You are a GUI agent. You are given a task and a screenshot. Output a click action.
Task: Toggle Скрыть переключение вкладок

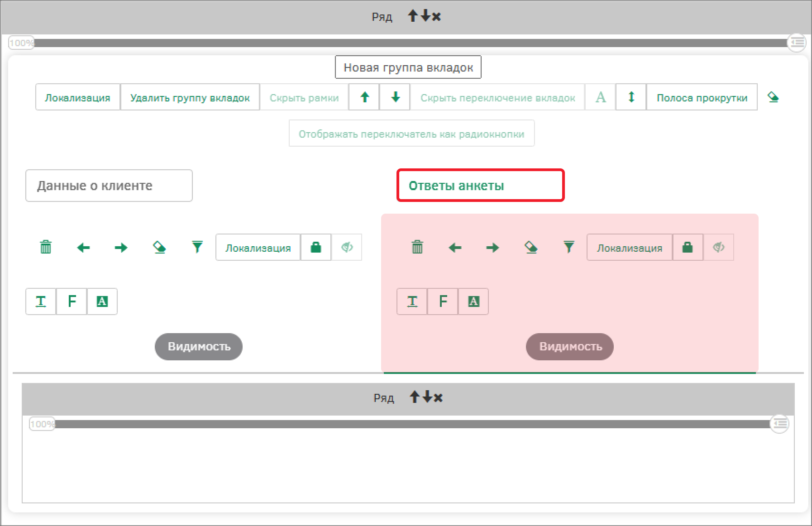click(x=497, y=97)
